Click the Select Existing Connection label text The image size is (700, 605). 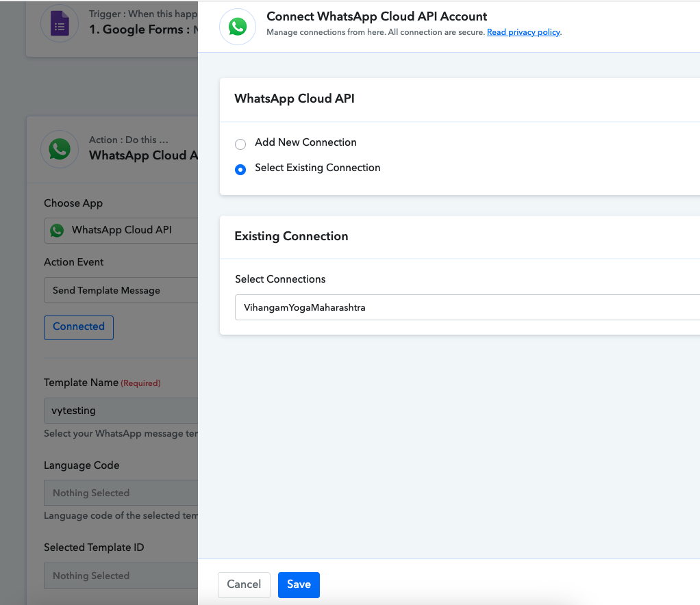click(x=317, y=168)
